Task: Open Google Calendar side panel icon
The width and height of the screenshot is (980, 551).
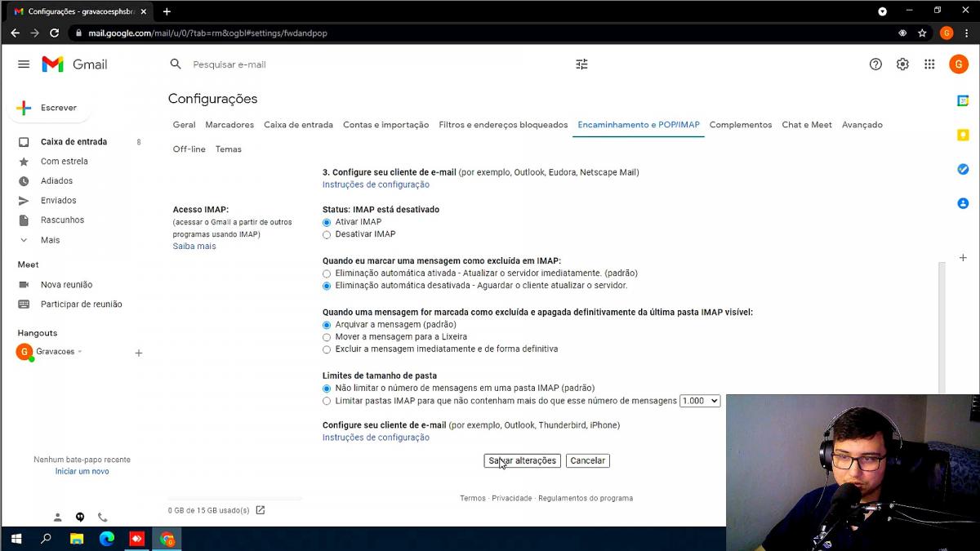Action: [963, 100]
